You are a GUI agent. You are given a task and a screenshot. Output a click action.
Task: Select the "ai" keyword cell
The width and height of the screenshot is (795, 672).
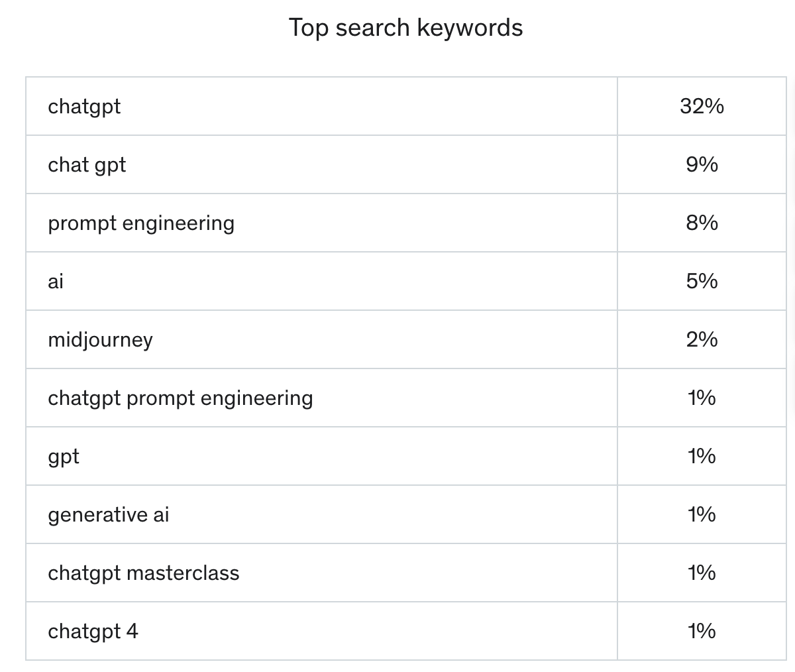[x=56, y=281]
